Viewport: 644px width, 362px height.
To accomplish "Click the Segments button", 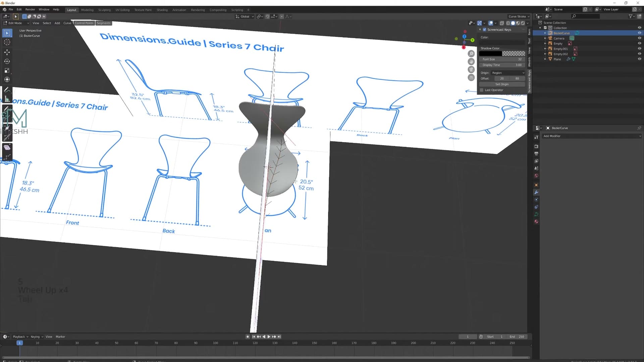I will (x=103, y=23).
